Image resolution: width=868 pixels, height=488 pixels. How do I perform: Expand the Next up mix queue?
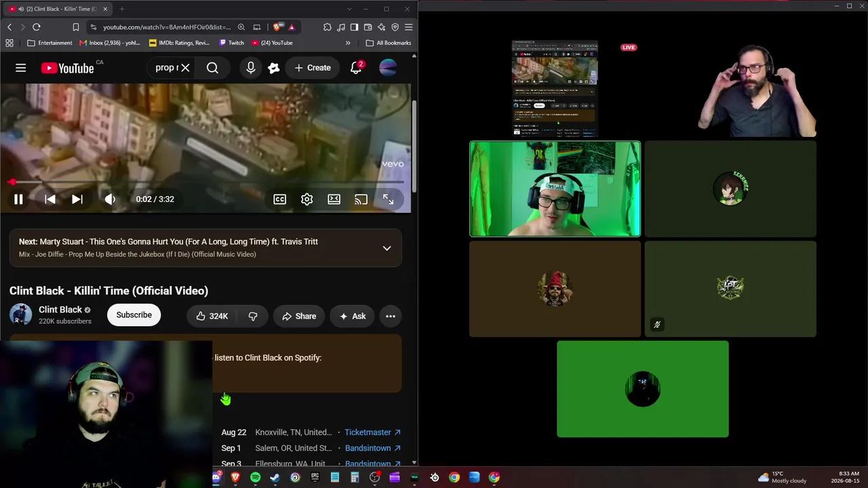click(387, 248)
